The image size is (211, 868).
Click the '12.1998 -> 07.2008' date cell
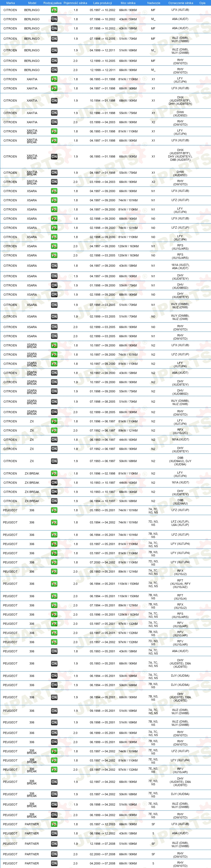coord(102,844)
